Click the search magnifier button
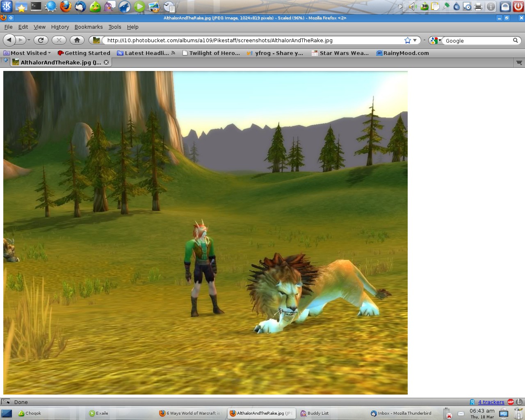This screenshot has width=525, height=420. 516,40
